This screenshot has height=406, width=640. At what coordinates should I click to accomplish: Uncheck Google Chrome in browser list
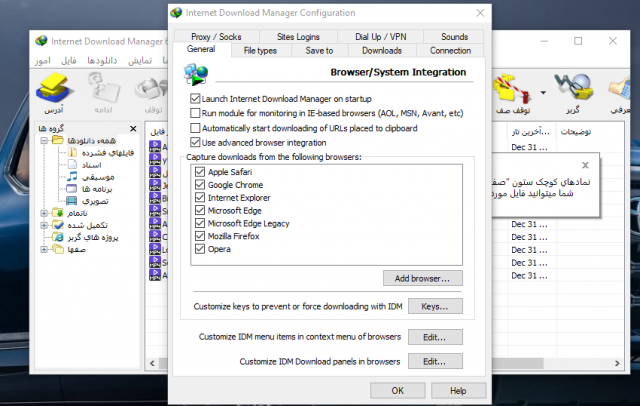(x=200, y=185)
